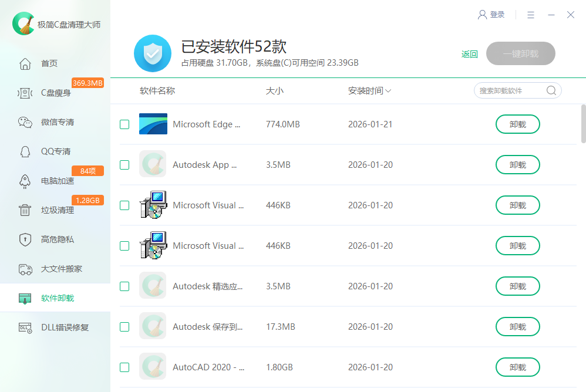586x392 pixels.
Task: Select the AutoCAD 2020 checkbox
Action: [124, 367]
